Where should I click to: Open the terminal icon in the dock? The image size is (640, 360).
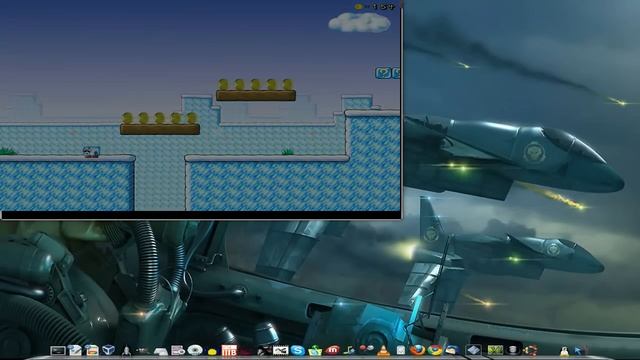58,351
